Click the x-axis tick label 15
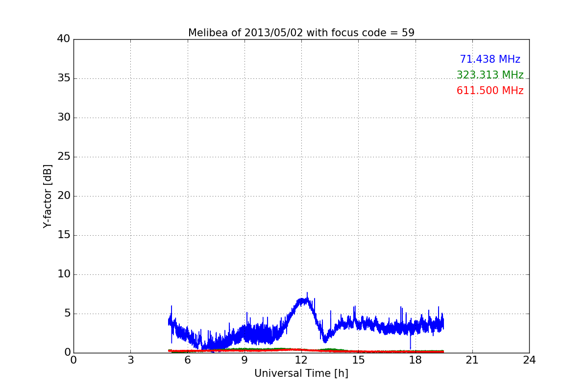Screen dimensions: 588x392 point(358,360)
